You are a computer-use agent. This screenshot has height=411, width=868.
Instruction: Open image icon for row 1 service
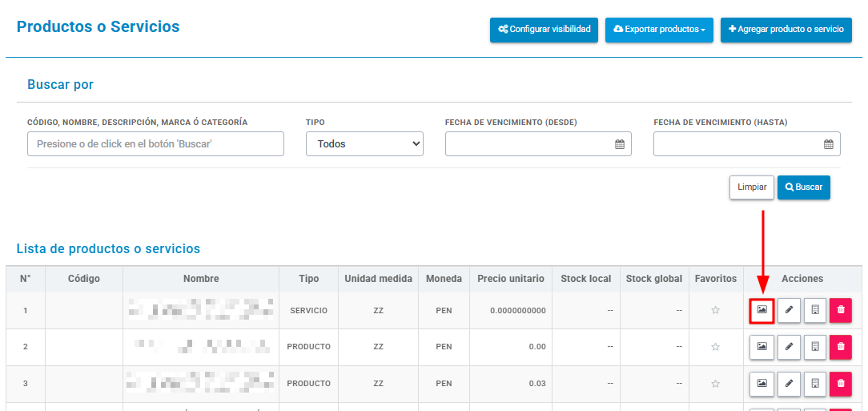(x=762, y=310)
